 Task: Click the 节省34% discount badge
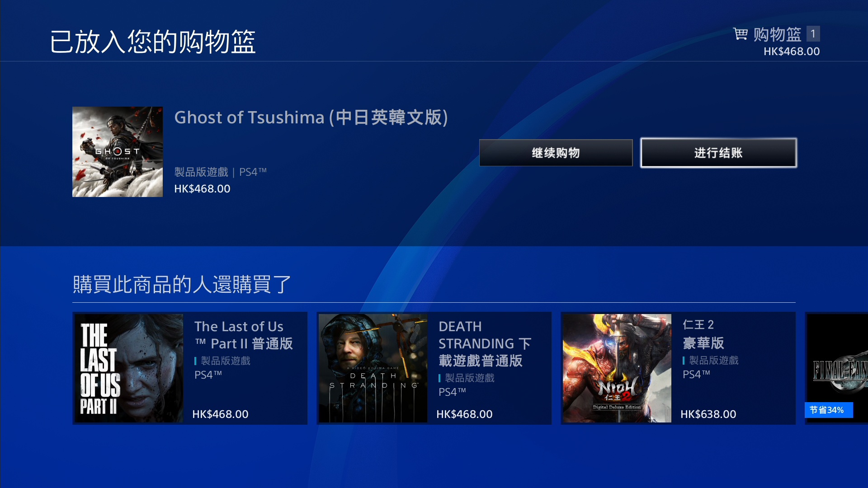[828, 410]
